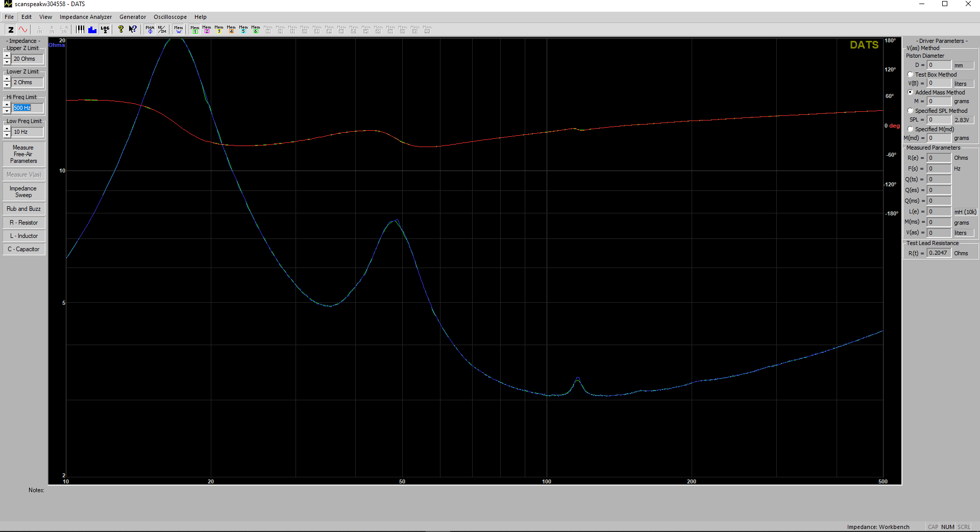Select the Specified M(md) radio button
Viewport: 980px width, 532px height.
click(910, 129)
